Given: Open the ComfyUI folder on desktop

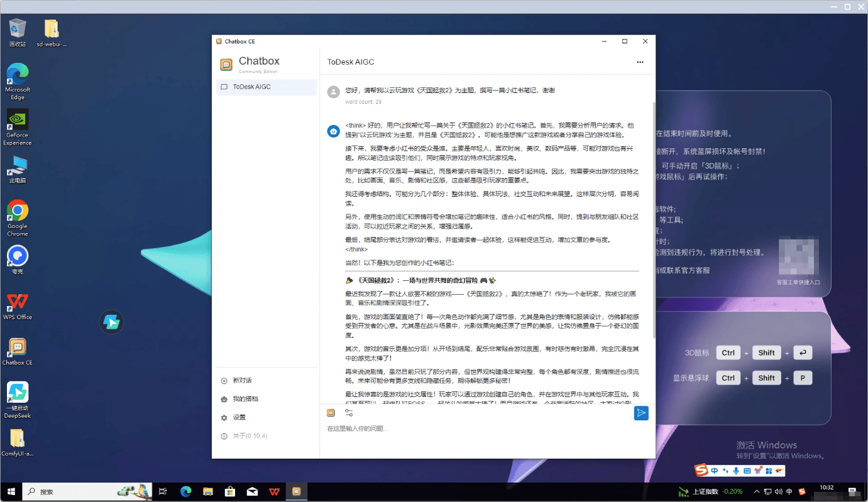Looking at the screenshot, I should coord(18,442).
